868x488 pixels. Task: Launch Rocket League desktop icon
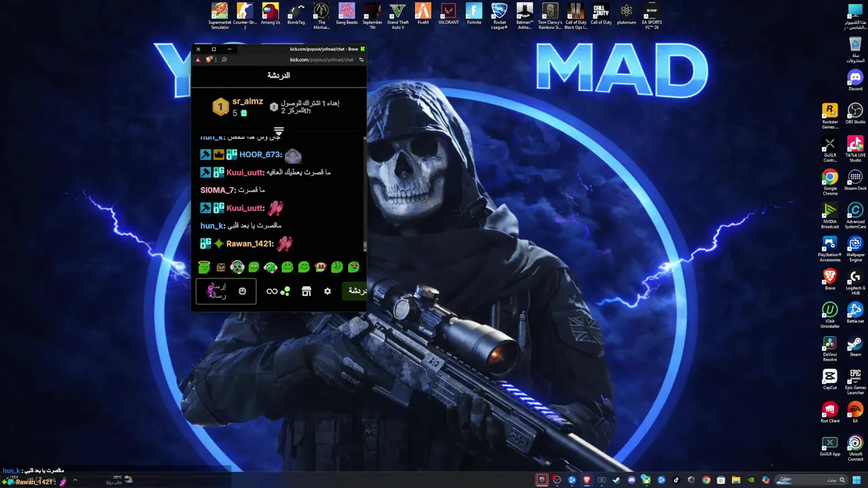point(499,16)
